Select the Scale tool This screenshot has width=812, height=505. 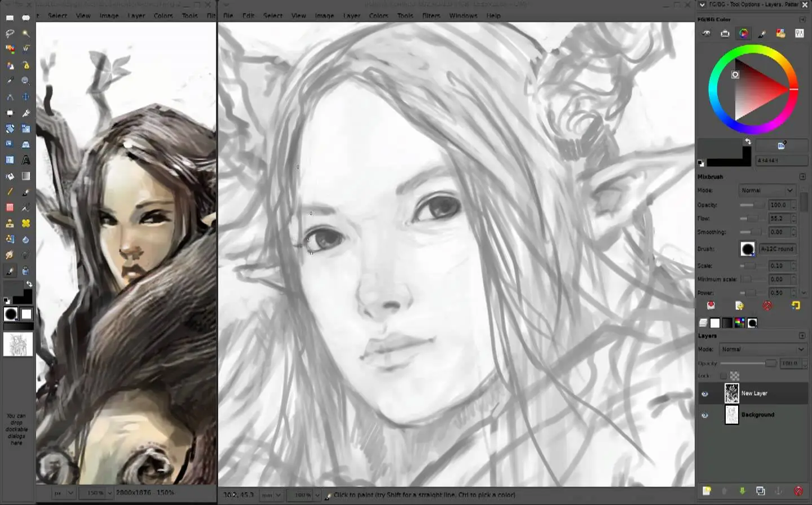[x=26, y=129]
